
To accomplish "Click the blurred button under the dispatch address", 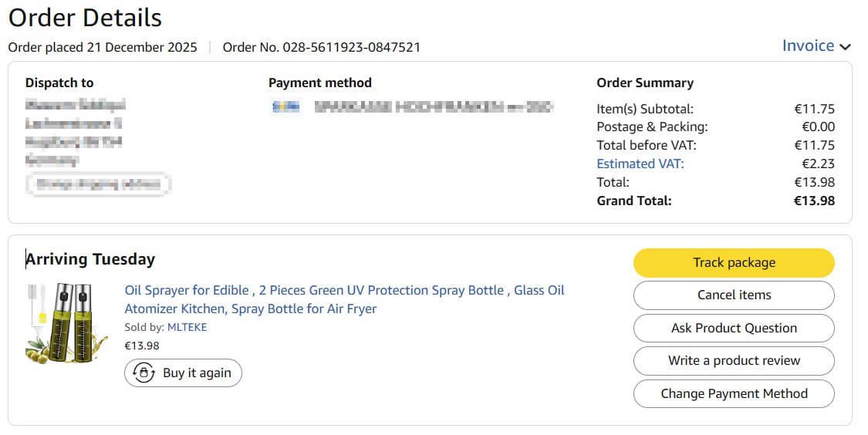I will click(x=98, y=185).
